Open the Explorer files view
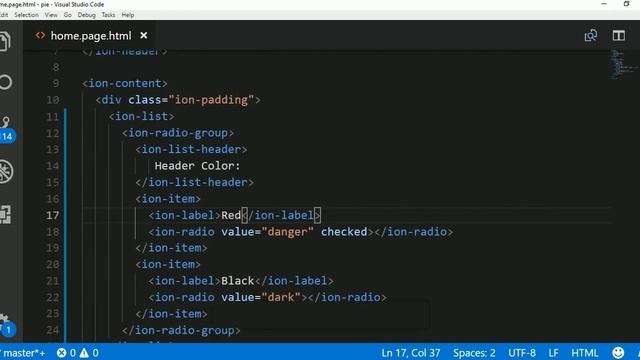 [5, 41]
